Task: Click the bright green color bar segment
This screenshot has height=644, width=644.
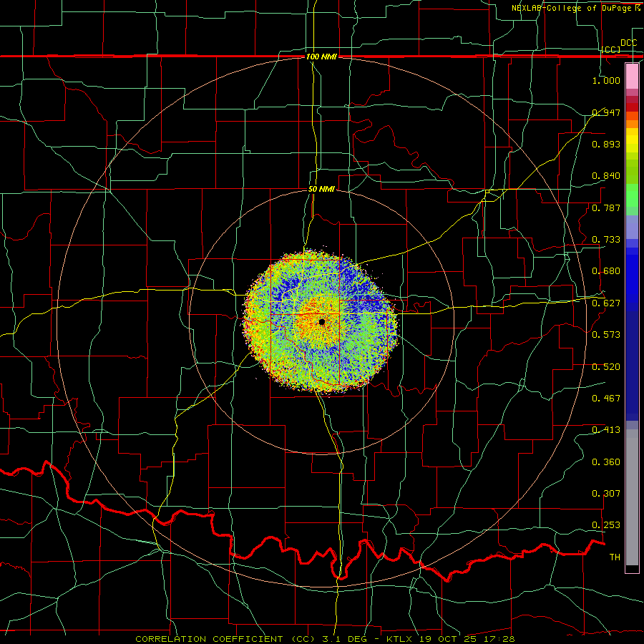Action: click(x=632, y=195)
